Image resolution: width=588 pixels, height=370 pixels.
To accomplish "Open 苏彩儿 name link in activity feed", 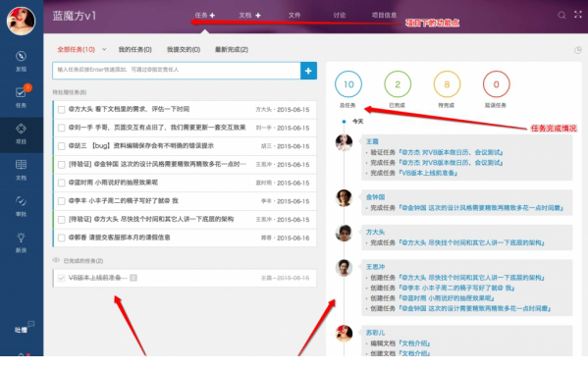I will pyautogui.click(x=375, y=333).
